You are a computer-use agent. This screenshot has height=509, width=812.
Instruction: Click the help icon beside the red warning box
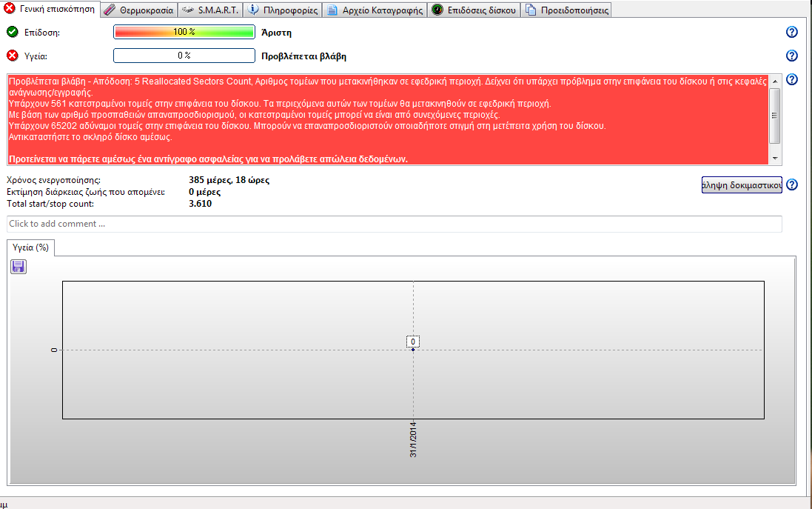pyautogui.click(x=792, y=79)
